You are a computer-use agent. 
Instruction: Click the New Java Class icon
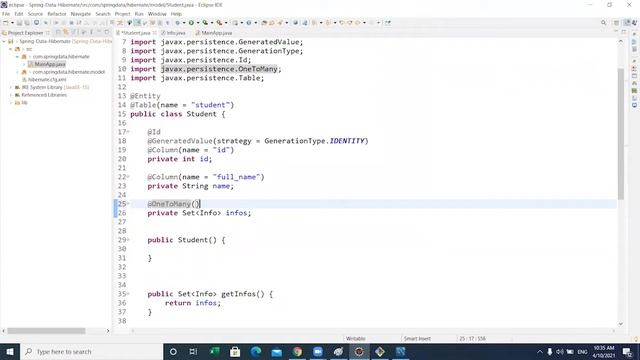pyautogui.click(x=248, y=23)
